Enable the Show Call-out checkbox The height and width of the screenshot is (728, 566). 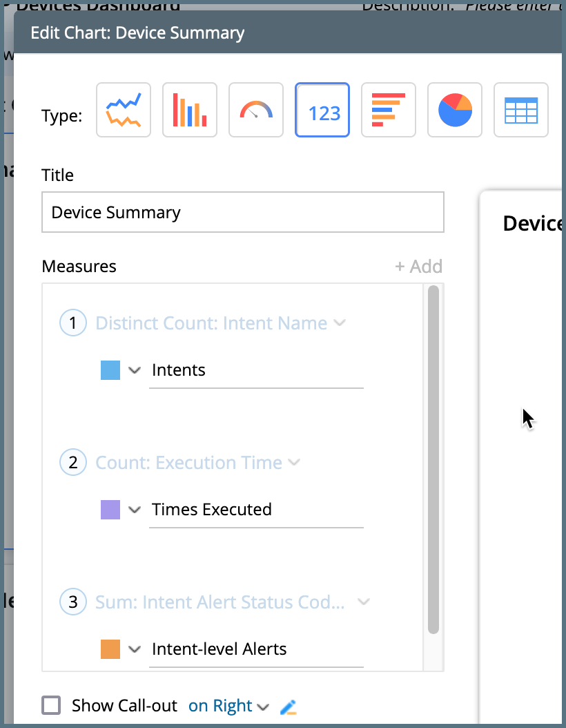(x=52, y=705)
